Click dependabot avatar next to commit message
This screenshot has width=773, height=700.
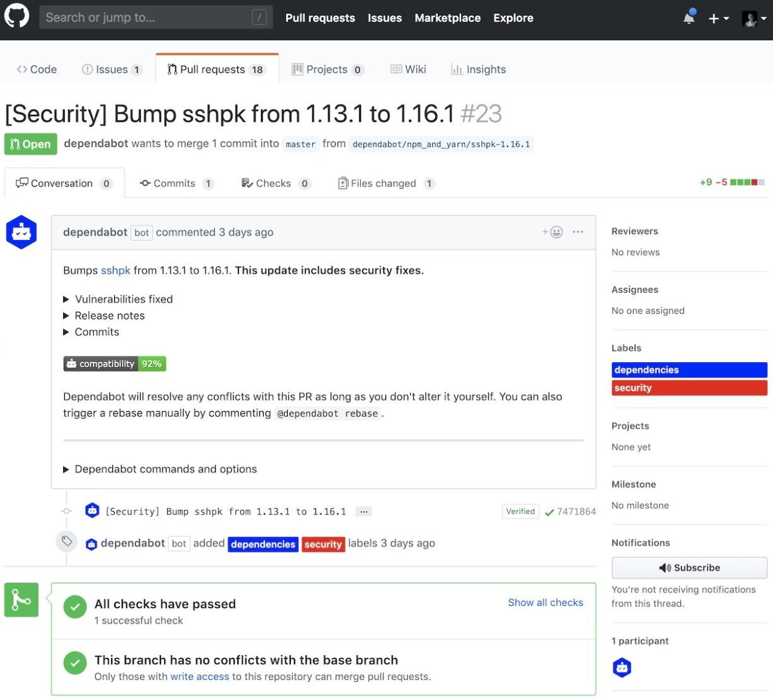[x=92, y=510]
